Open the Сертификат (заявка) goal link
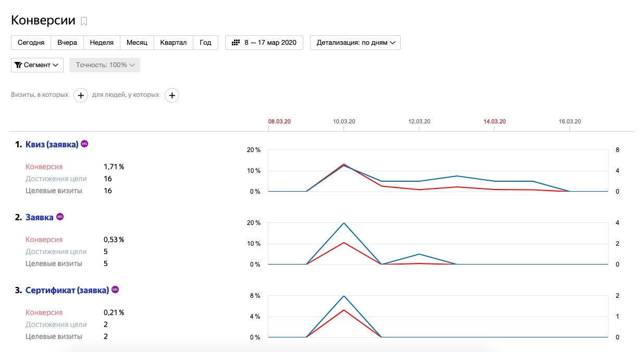Viewport: 644px width, 352px height. coord(67,290)
